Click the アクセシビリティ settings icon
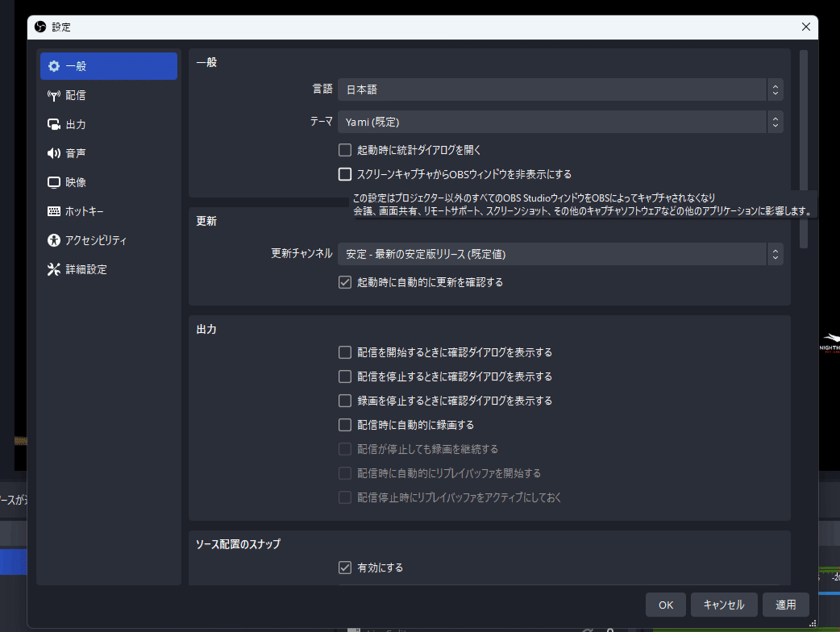Screen dimensions: 840x632 pos(53,239)
